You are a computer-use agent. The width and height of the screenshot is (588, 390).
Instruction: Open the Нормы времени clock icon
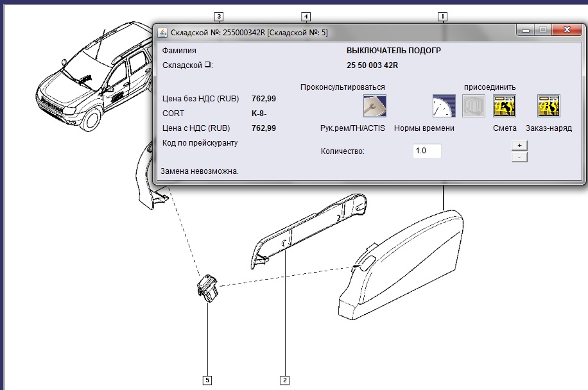coord(444,106)
